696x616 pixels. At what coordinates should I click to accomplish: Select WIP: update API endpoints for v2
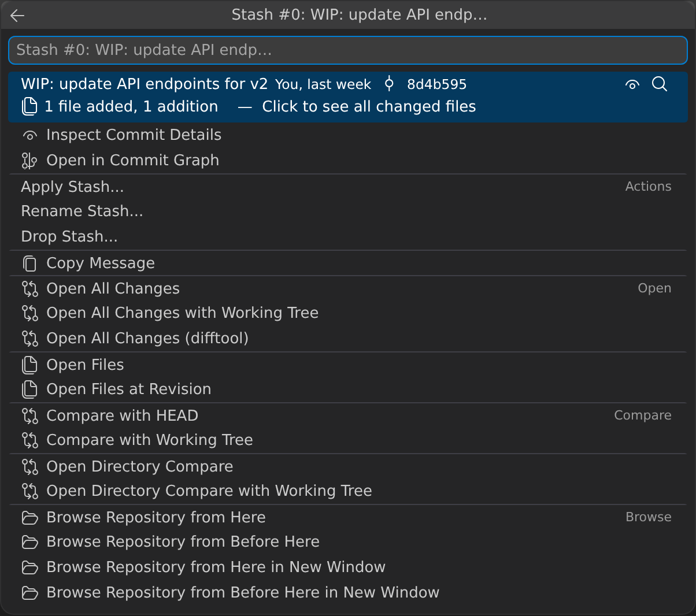[x=145, y=84]
